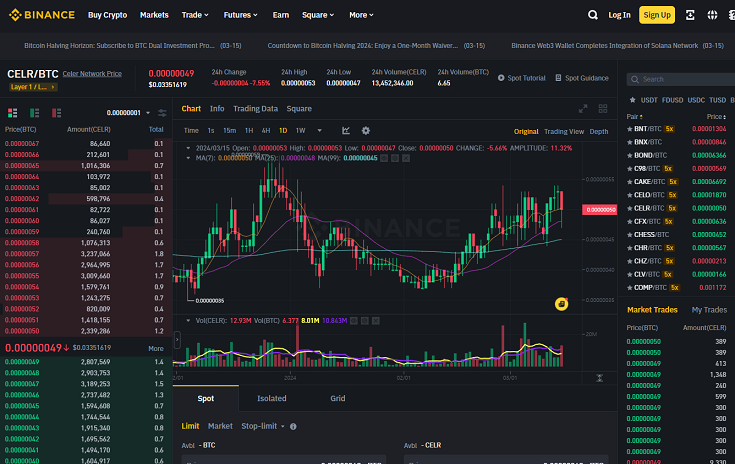Screen dimensions: 735x464
Task: Switch to Trading Data tab
Action: click(255, 109)
